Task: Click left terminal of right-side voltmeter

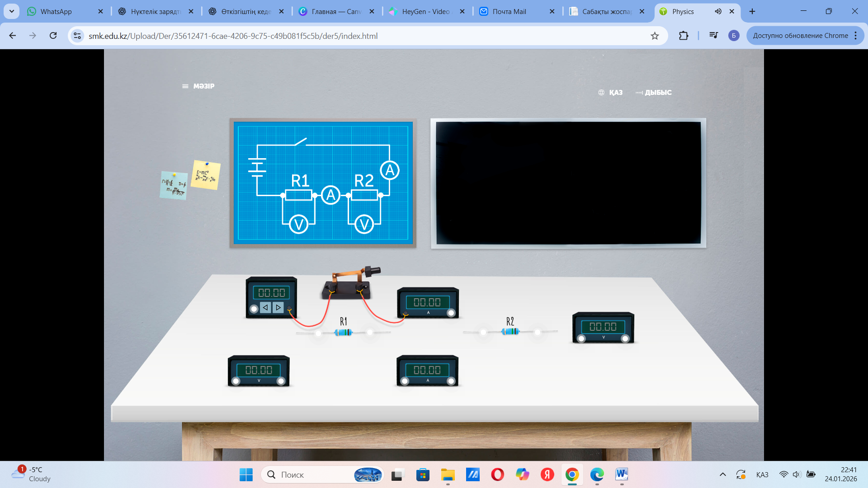Action: 581,338
